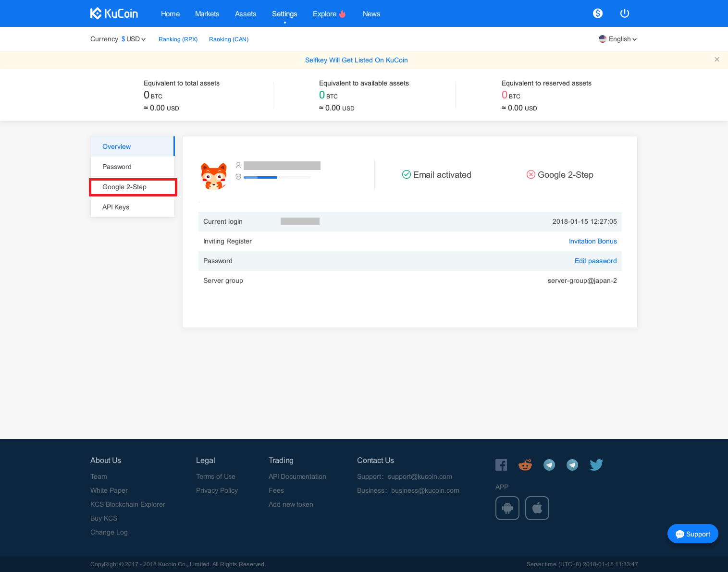728x572 pixels.
Task: Click the Invitation Bonus link
Action: point(593,241)
